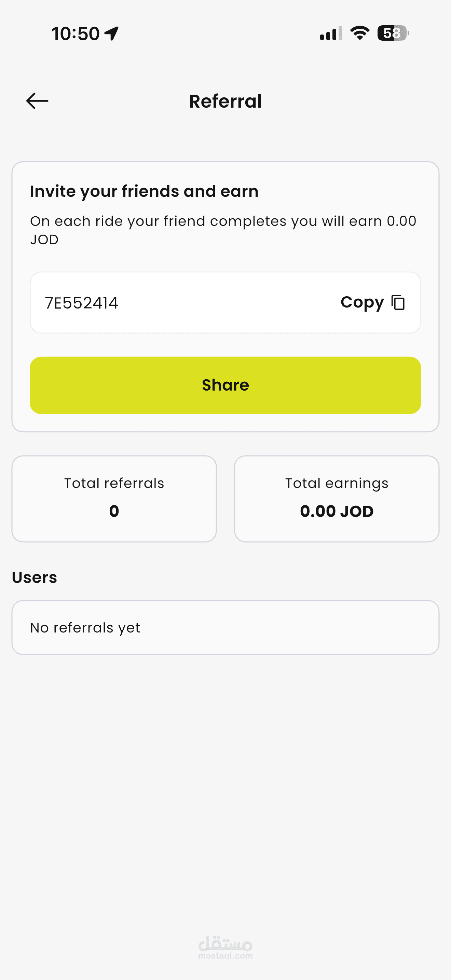Click the mostaql Arabic watermark logo
Screen dimensions: 451x980
(225, 947)
